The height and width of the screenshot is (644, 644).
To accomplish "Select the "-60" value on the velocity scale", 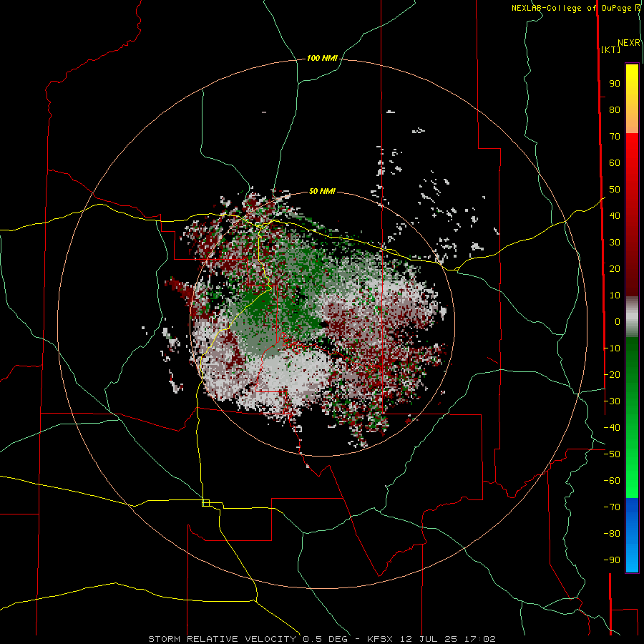I will click(x=612, y=481).
